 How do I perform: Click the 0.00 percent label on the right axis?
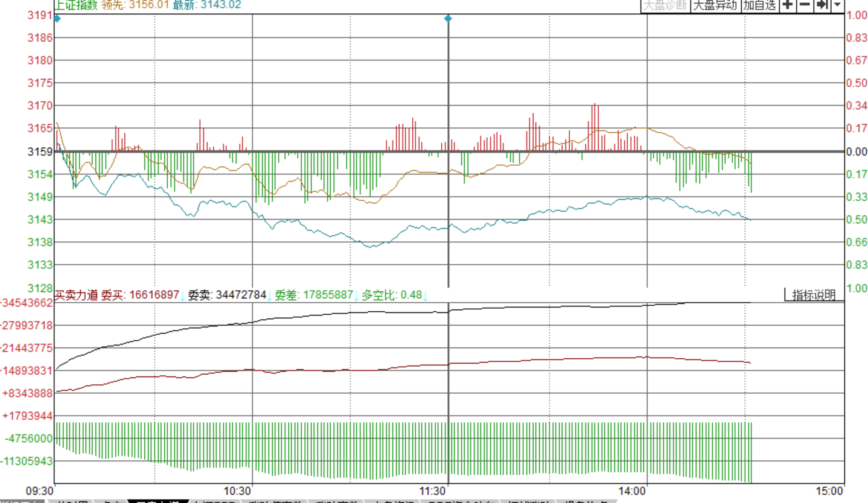(857, 151)
